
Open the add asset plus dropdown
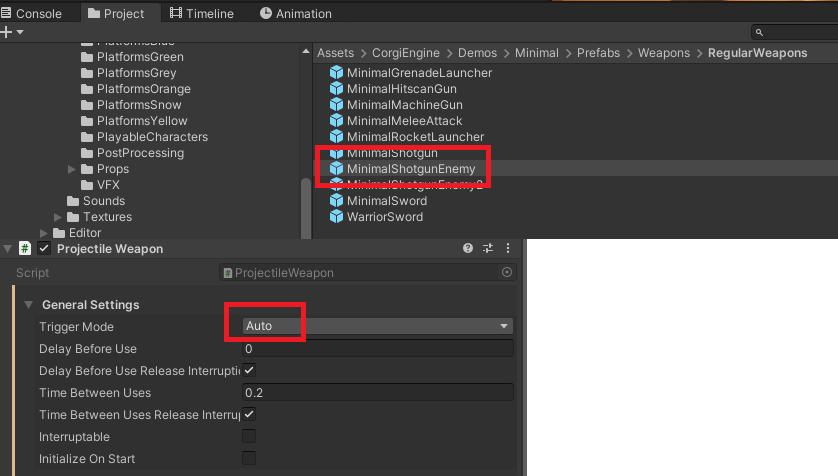(x=12, y=32)
